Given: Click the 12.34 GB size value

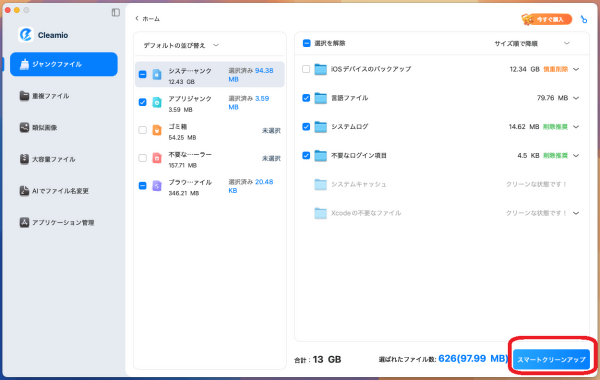Looking at the screenshot, I should tap(524, 69).
